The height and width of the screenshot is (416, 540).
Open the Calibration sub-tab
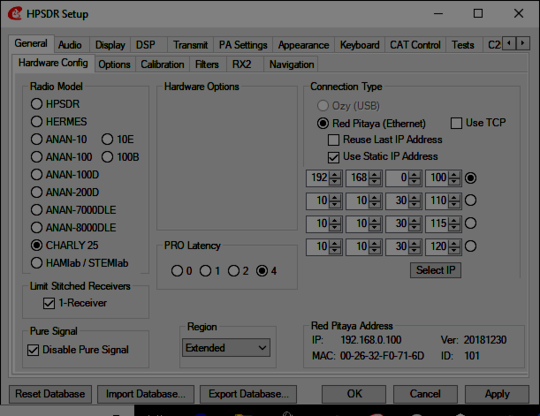pos(162,64)
